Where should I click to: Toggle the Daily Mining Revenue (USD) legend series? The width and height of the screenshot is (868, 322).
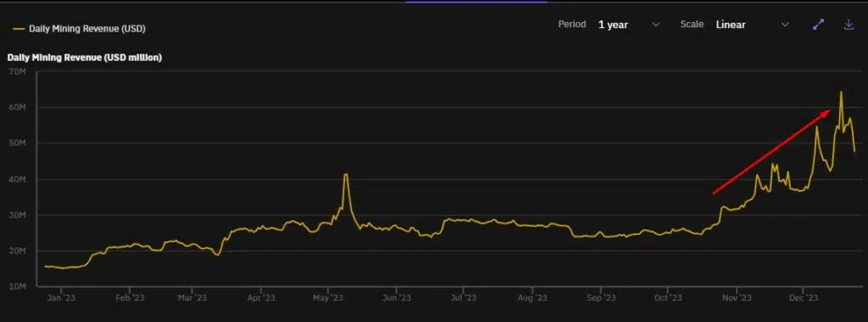click(x=79, y=29)
